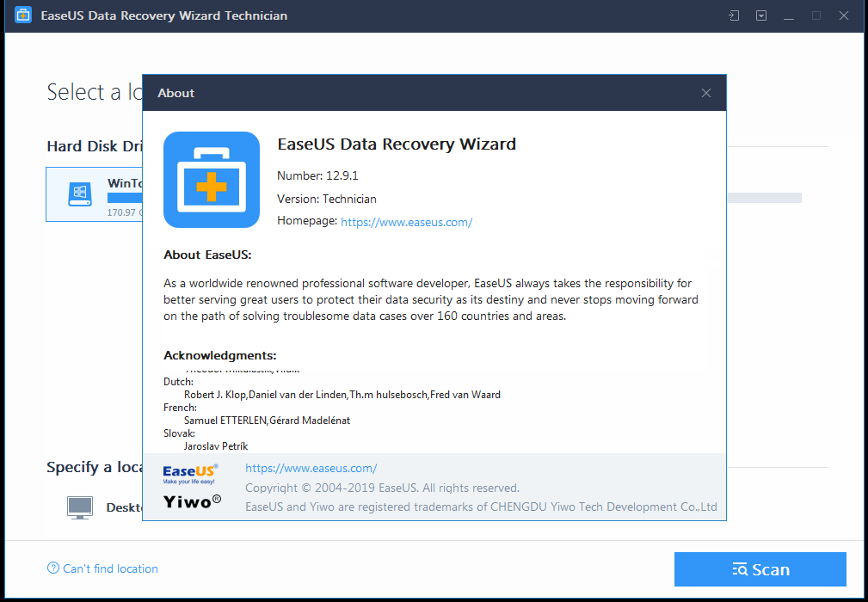Viewport: 868px width, 602px height.
Task: Click the EaseUS brand logo in footer
Action: [190, 474]
